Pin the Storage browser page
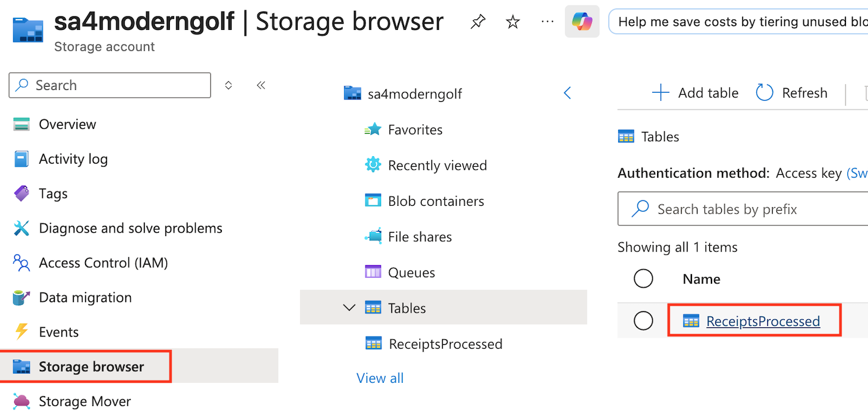868x414 pixels. point(478,23)
